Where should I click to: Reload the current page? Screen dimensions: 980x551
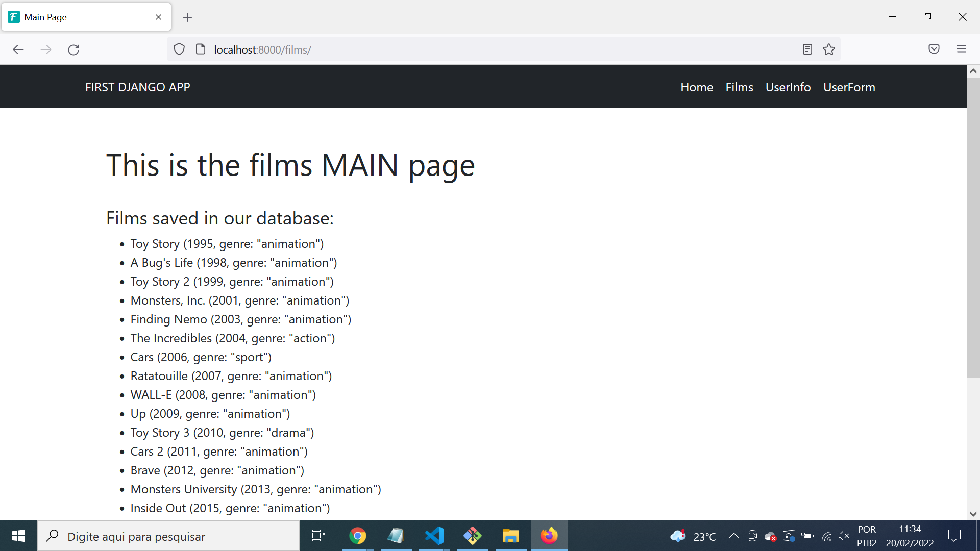coord(73,49)
